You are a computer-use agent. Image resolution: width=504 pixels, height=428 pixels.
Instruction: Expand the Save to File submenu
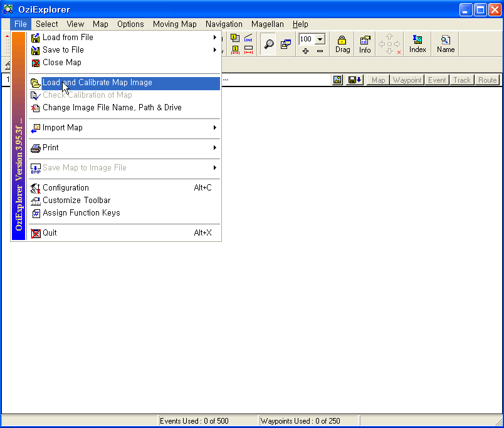tap(124, 50)
